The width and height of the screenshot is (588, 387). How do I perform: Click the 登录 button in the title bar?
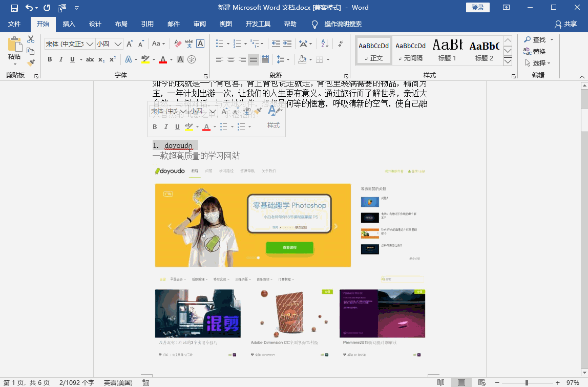[478, 7]
